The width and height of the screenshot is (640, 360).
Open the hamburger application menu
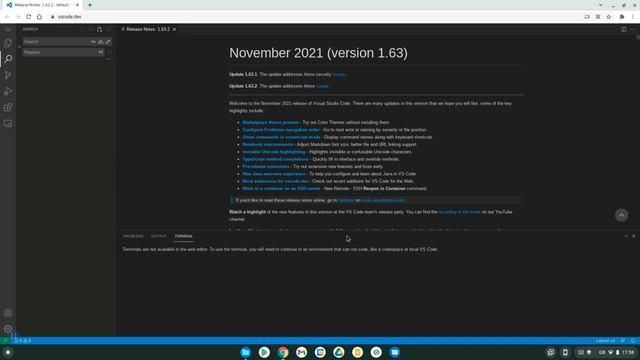(x=8, y=29)
